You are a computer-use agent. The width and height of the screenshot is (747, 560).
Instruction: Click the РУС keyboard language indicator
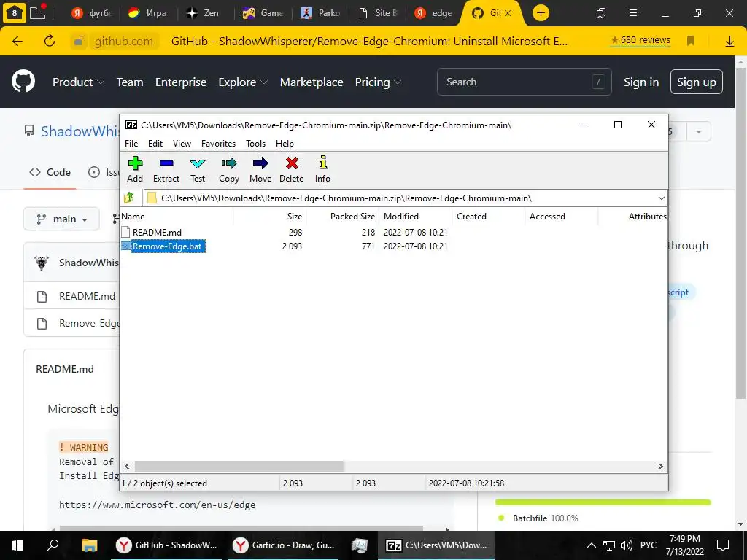pyautogui.click(x=648, y=545)
